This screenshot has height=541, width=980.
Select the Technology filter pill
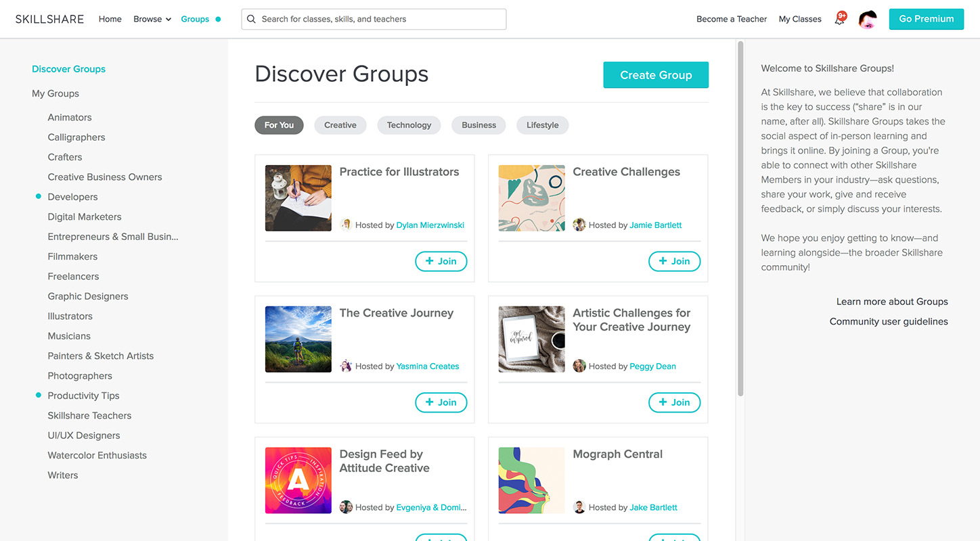[409, 125]
